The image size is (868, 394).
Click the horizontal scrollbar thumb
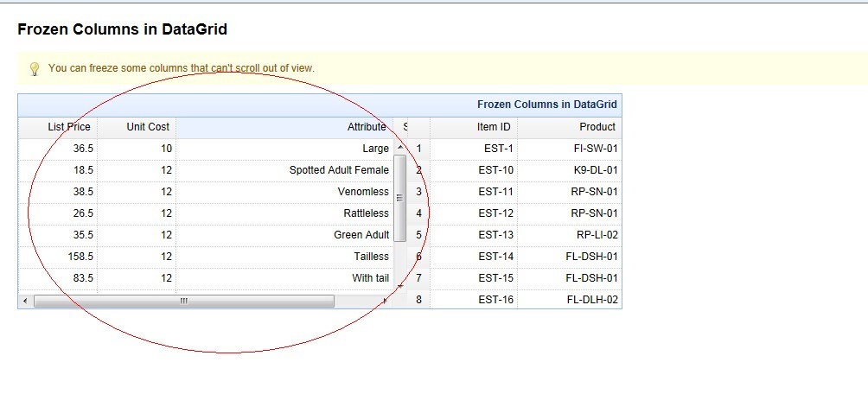[x=183, y=301]
